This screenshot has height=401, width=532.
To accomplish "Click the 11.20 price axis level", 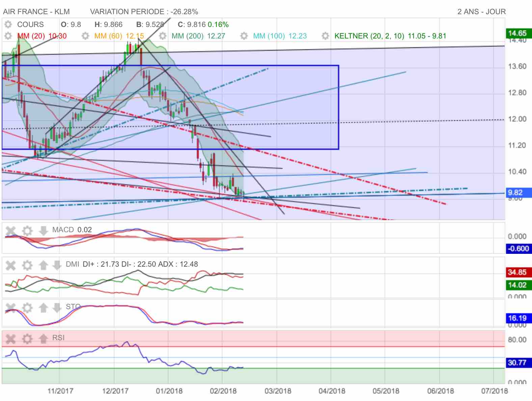I will 517,145.
